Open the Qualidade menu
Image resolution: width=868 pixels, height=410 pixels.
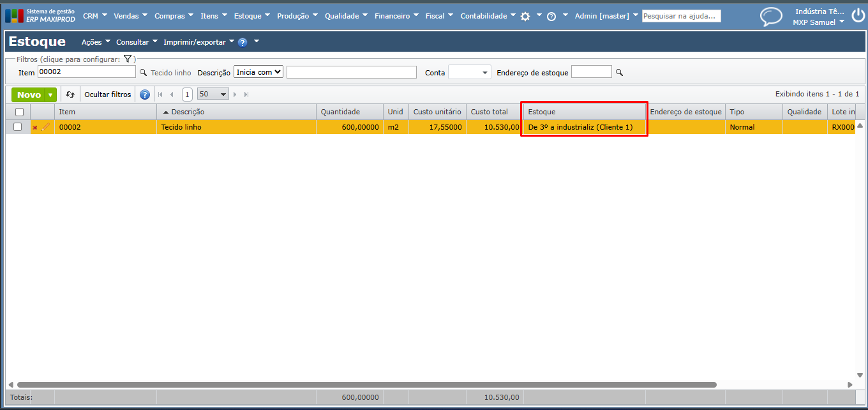345,16
